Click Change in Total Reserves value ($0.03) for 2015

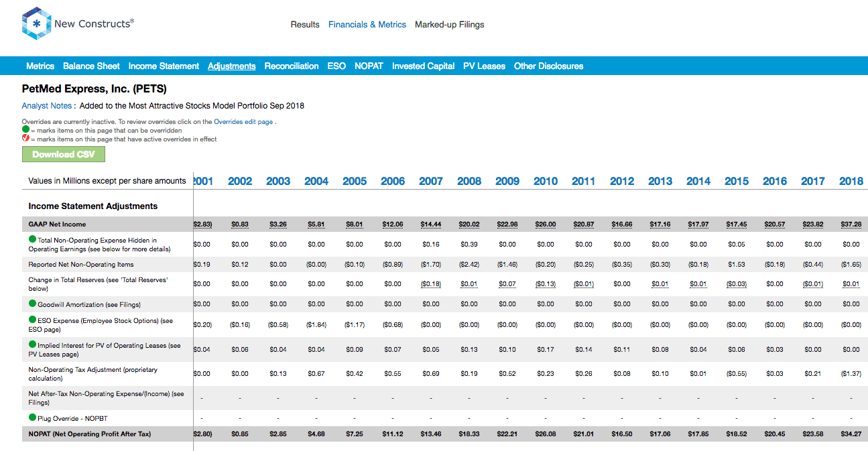[737, 284]
